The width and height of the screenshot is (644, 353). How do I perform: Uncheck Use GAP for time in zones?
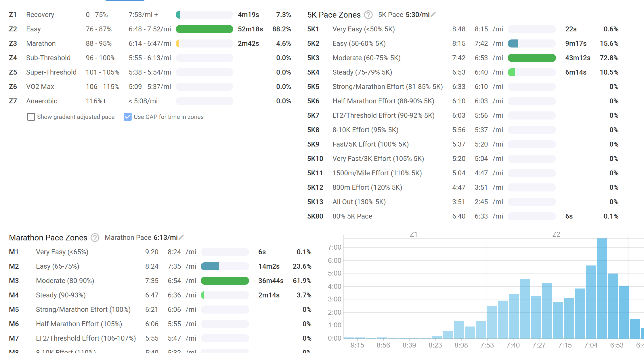pos(128,117)
